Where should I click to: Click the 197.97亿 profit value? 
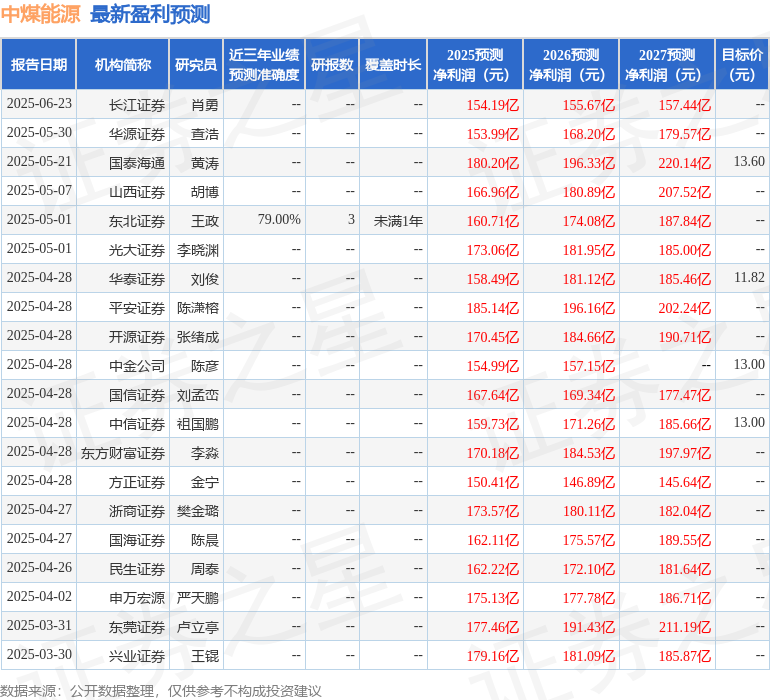coord(685,452)
